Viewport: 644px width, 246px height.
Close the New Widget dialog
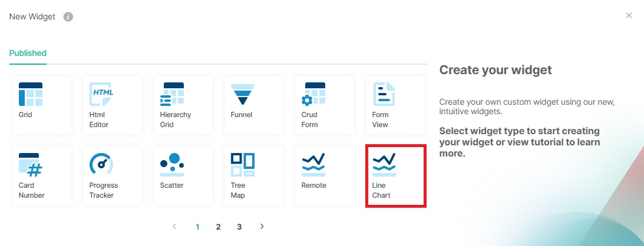(x=629, y=15)
